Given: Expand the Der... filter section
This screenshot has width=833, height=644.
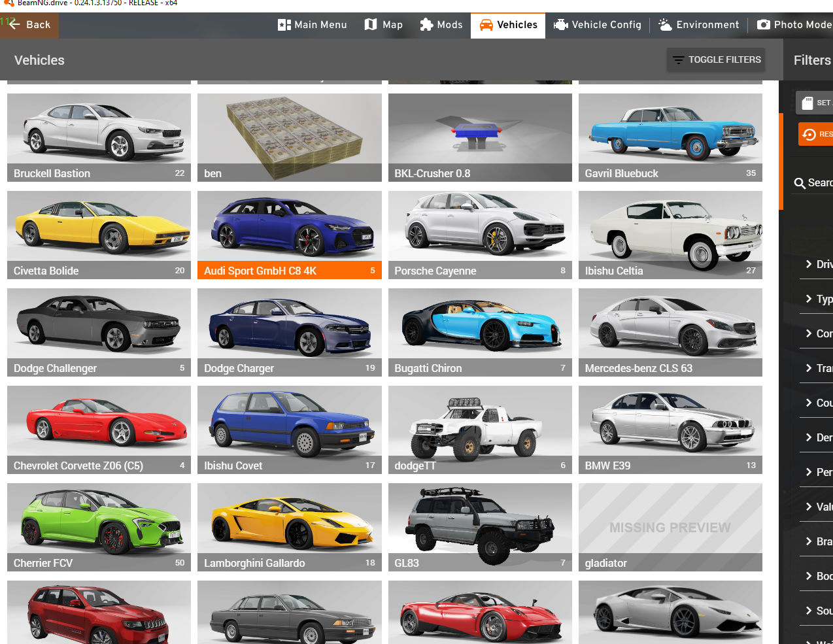Looking at the screenshot, I should click(816, 437).
